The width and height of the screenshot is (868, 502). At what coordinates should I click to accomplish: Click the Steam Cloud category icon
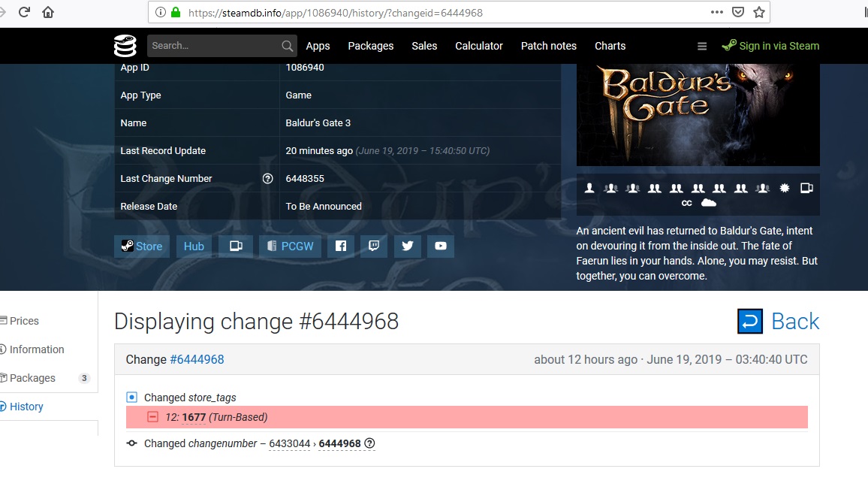tap(709, 203)
